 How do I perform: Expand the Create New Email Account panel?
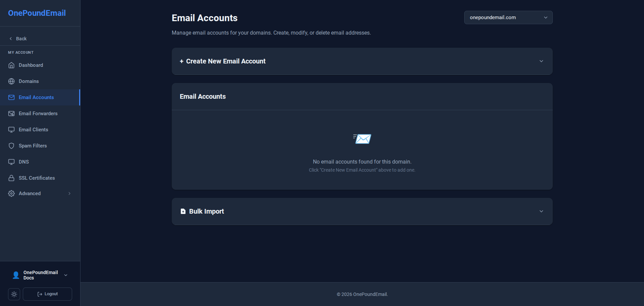click(362, 61)
